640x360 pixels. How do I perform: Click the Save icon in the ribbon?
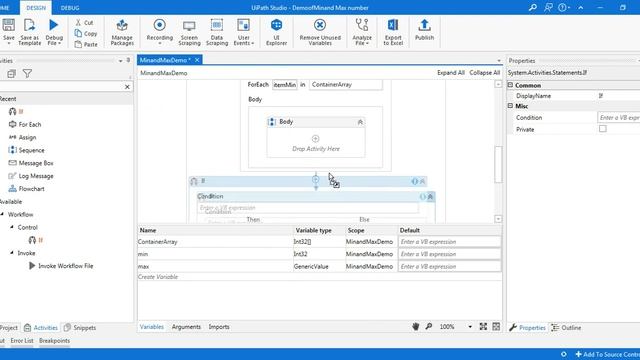point(9,25)
